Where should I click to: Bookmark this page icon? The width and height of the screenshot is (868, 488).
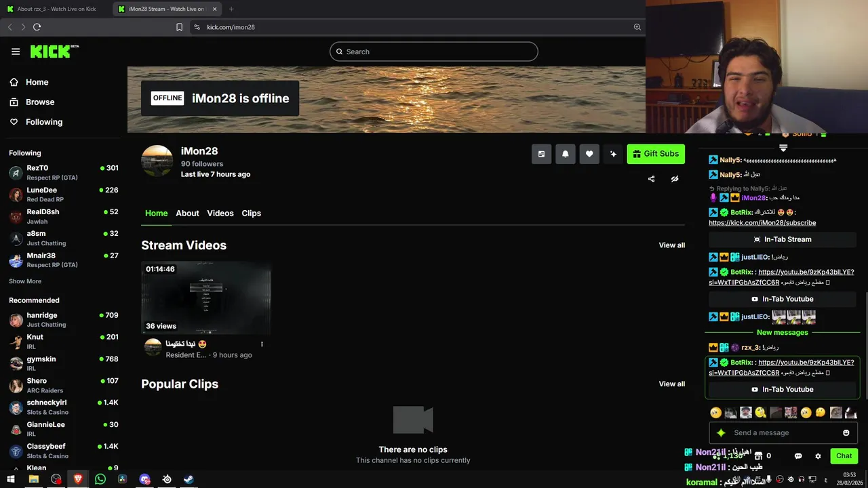(179, 27)
